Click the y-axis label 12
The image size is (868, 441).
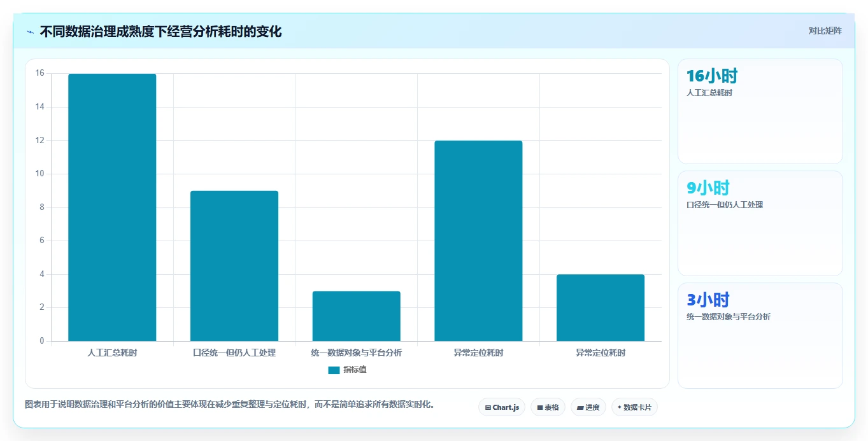pyautogui.click(x=40, y=140)
